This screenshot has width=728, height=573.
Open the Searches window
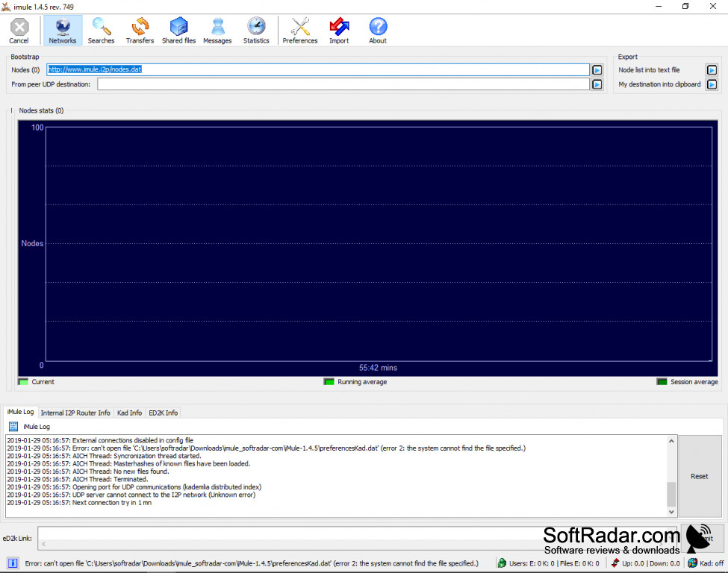pyautogui.click(x=101, y=31)
